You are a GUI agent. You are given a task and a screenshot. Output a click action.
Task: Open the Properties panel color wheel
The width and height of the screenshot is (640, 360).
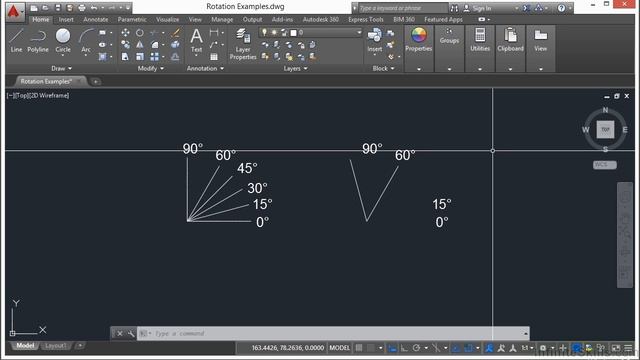(x=418, y=35)
